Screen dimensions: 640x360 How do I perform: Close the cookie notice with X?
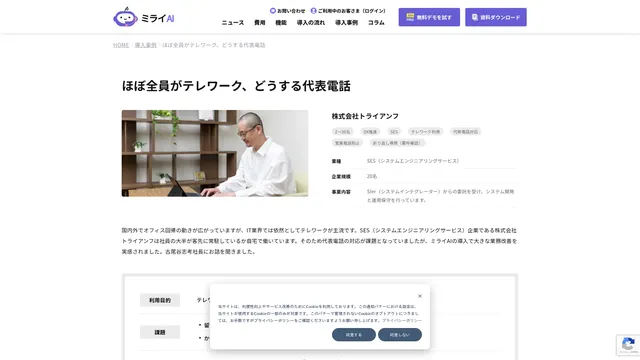420,296
